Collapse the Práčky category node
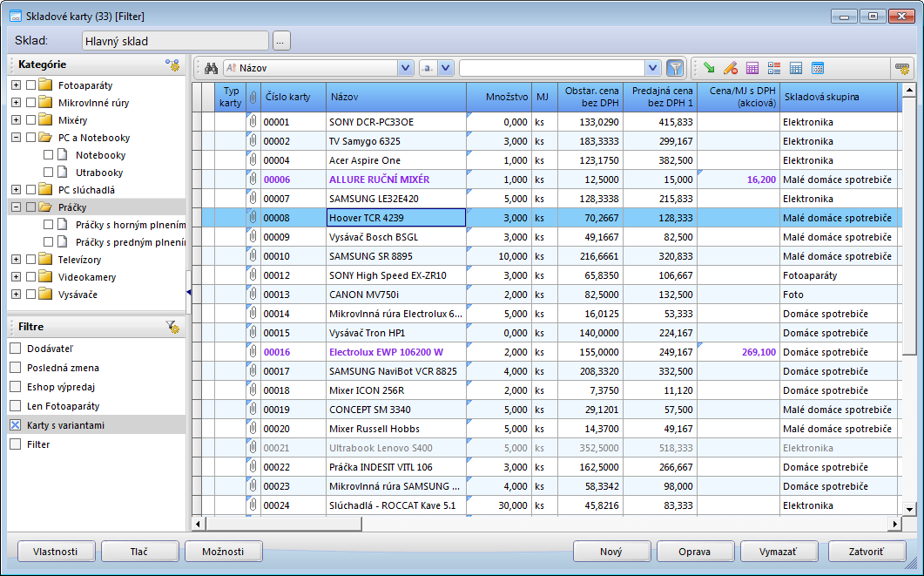 coord(16,207)
